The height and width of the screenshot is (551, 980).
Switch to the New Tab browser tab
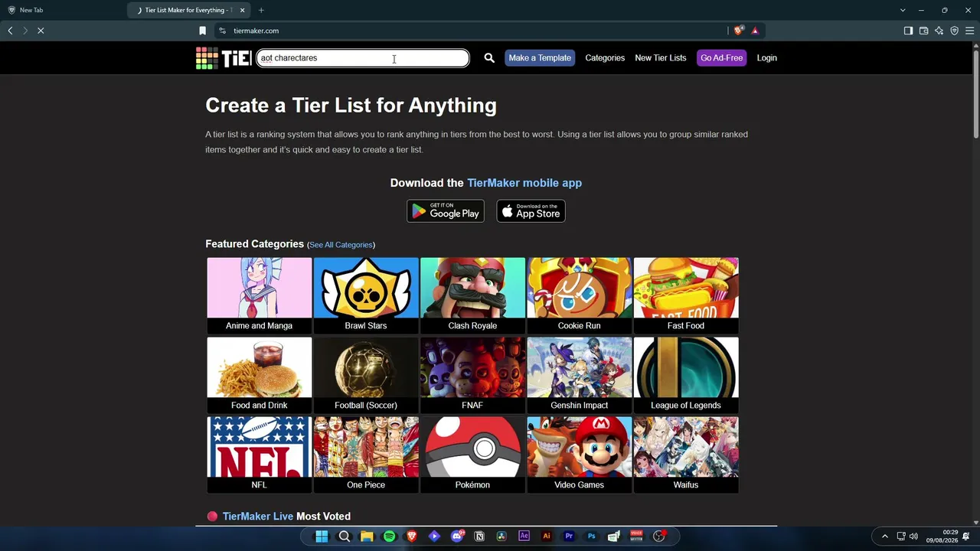pyautogui.click(x=64, y=10)
